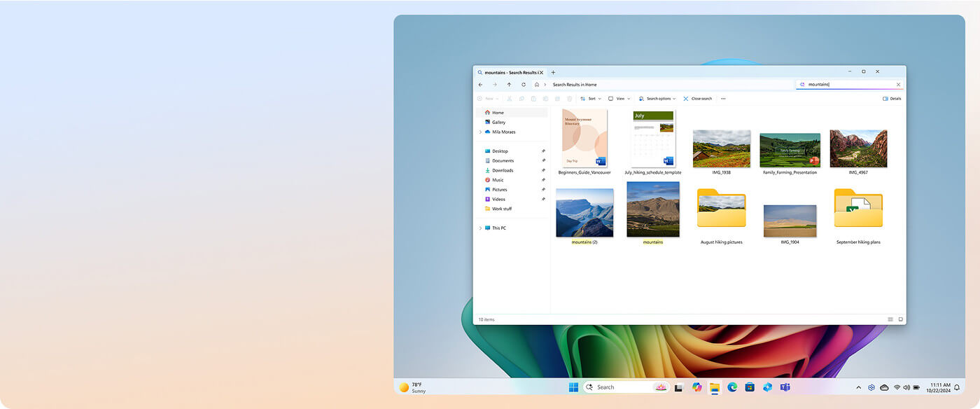Unpin Desktop from quick access
Image resolution: width=980 pixels, height=409 pixels.
coord(543,151)
